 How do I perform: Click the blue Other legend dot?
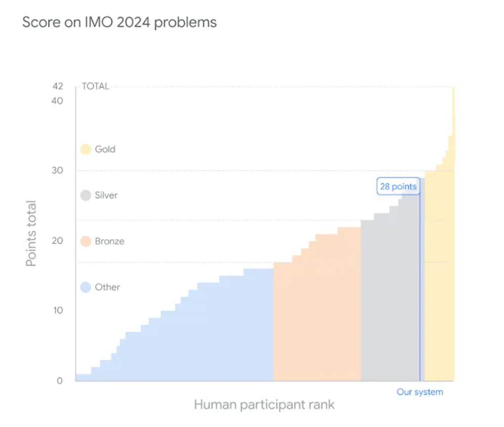coord(86,287)
